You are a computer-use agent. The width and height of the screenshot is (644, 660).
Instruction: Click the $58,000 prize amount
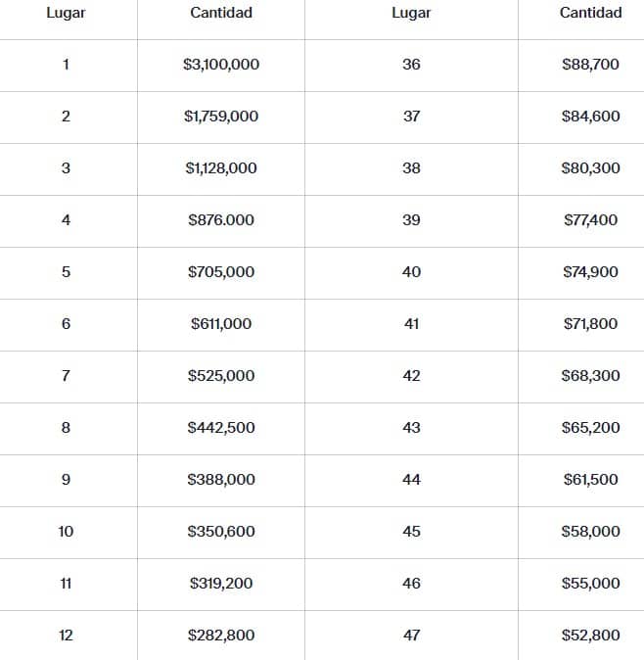coord(590,532)
